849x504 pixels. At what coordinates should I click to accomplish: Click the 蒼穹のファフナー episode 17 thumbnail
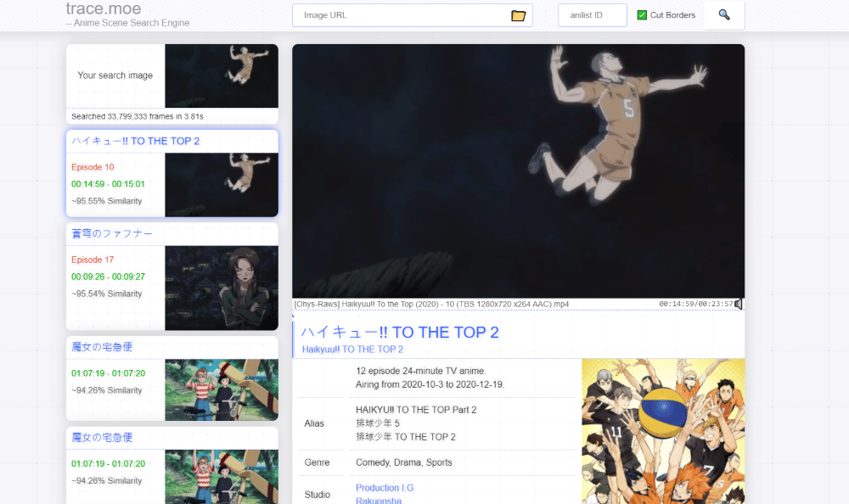point(221,288)
